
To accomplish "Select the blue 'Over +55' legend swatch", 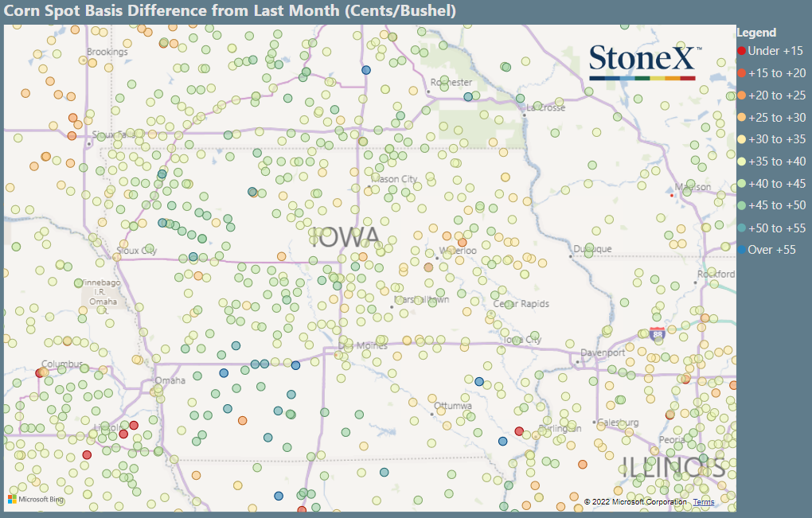I will click(x=741, y=249).
